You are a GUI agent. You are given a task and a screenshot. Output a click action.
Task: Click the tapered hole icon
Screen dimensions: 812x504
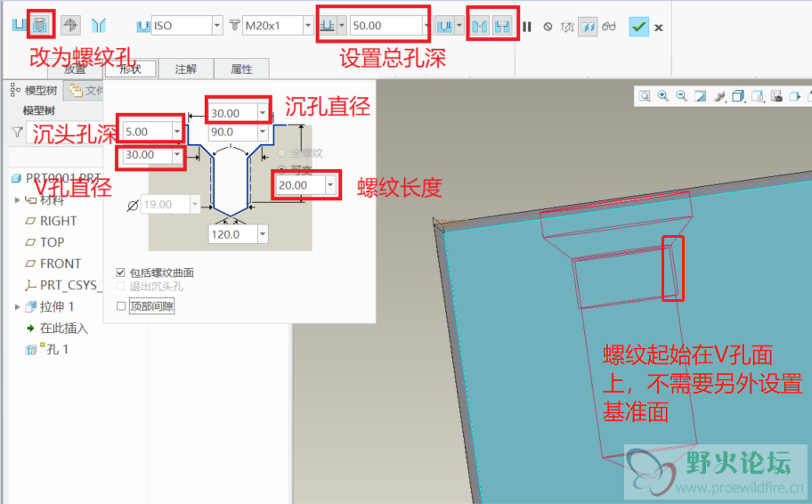(x=99, y=25)
